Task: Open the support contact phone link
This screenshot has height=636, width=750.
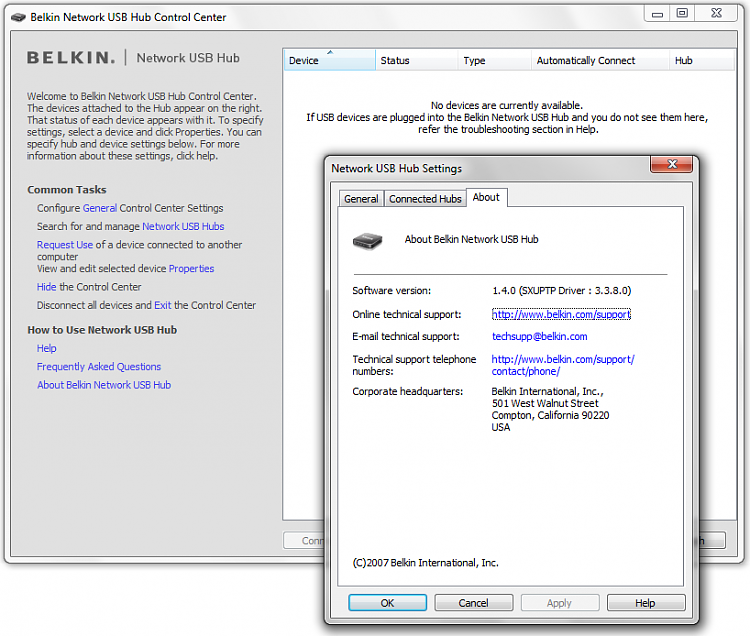Action: 562,365
